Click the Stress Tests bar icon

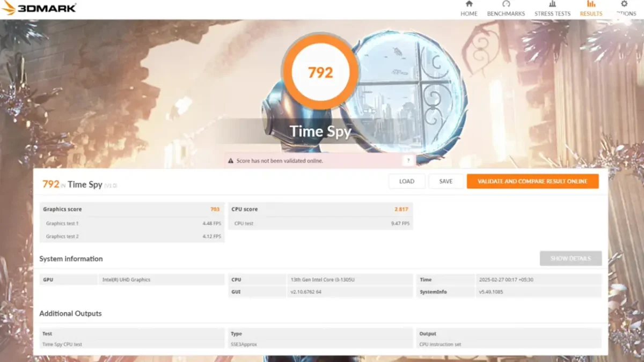[x=552, y=4]
